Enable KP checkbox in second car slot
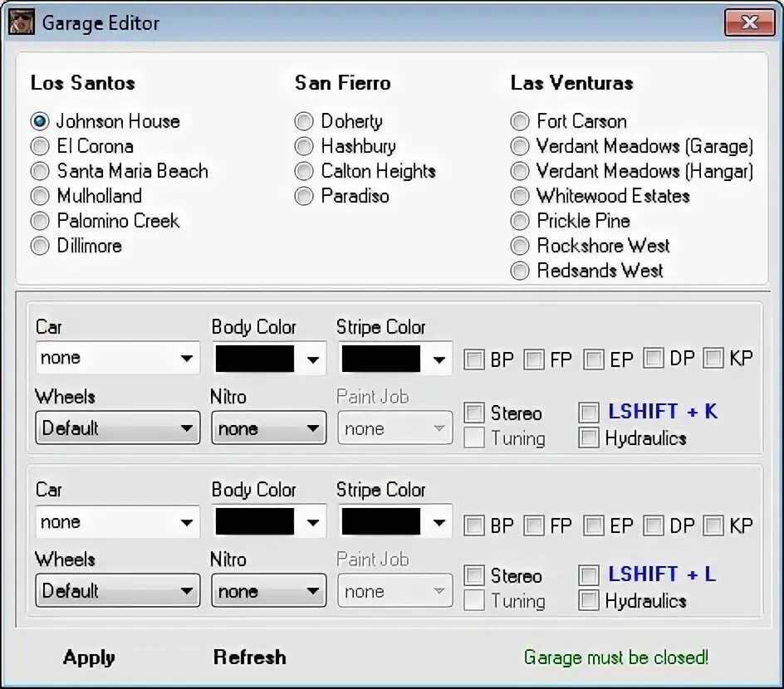Screen dimensions: 784x689 [713, 525]
